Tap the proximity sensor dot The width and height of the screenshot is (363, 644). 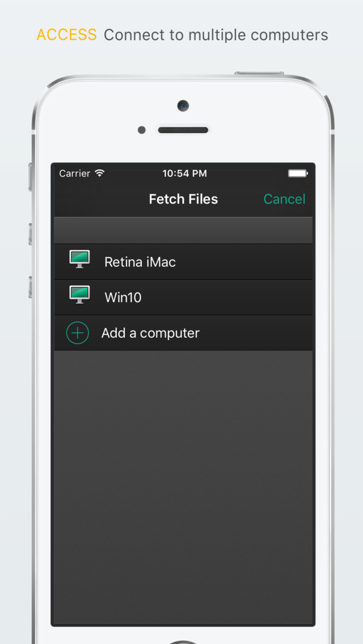(141, 130)
